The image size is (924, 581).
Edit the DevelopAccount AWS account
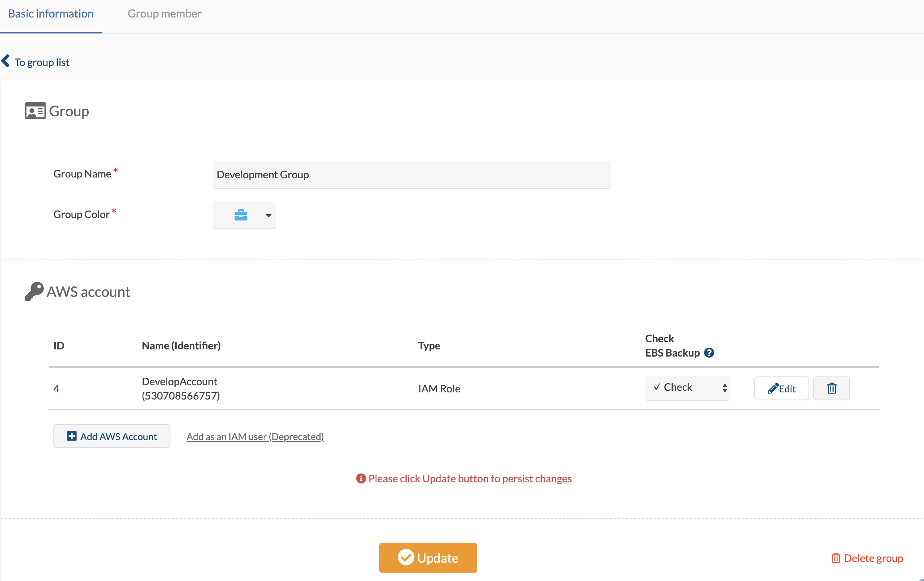coord(781,388)
